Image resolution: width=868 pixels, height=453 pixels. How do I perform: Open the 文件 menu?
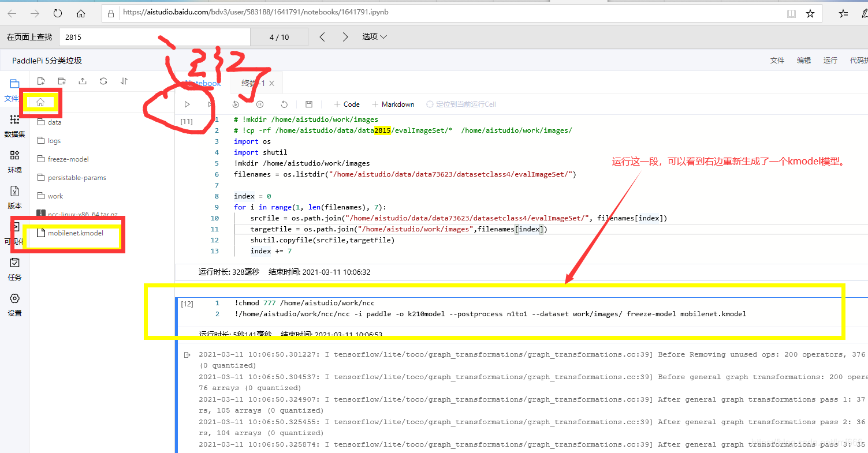777,61
